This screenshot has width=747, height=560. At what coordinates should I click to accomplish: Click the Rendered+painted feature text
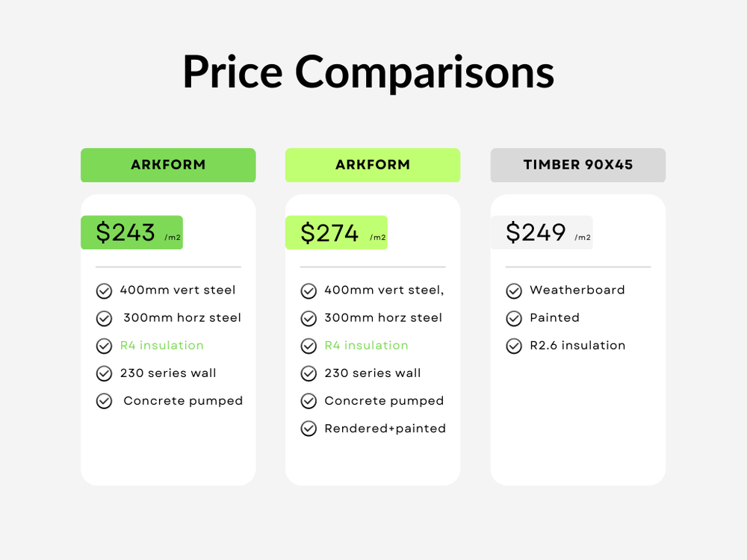(385, 429)
